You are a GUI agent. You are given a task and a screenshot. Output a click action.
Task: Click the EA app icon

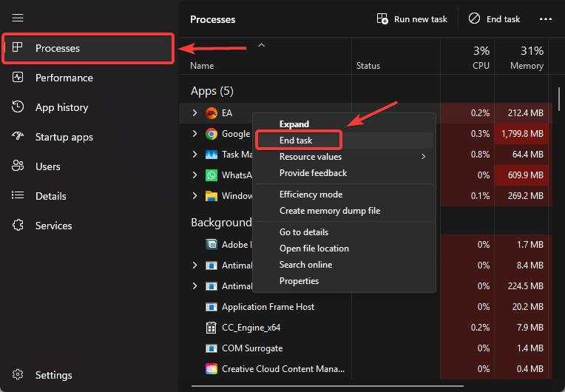point(212,113)
